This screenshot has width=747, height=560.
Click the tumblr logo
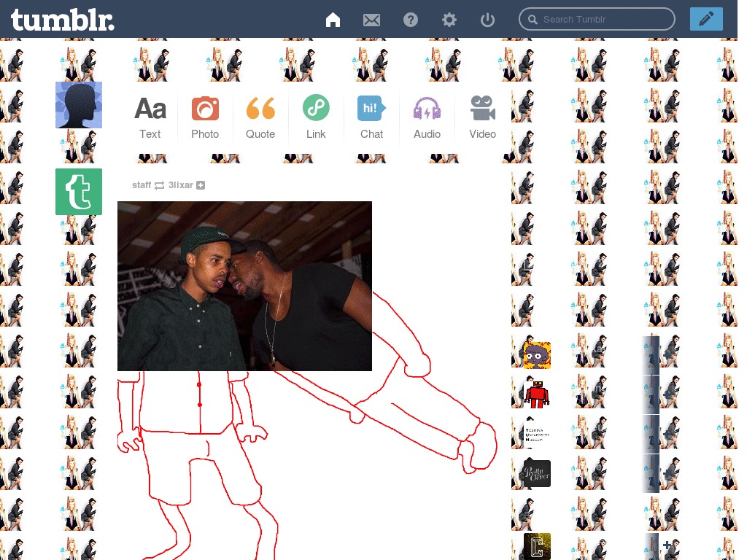(x=63, y=20)
